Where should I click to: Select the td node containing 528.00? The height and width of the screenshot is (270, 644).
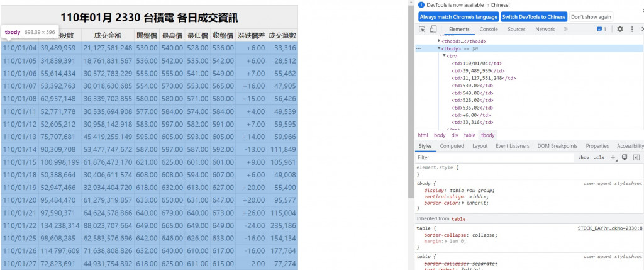coord(472,100)
